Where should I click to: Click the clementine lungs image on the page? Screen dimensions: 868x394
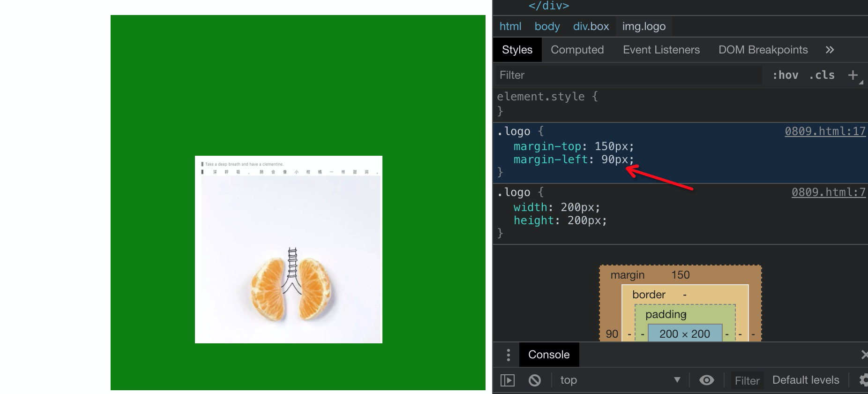(x=289, y=250)
